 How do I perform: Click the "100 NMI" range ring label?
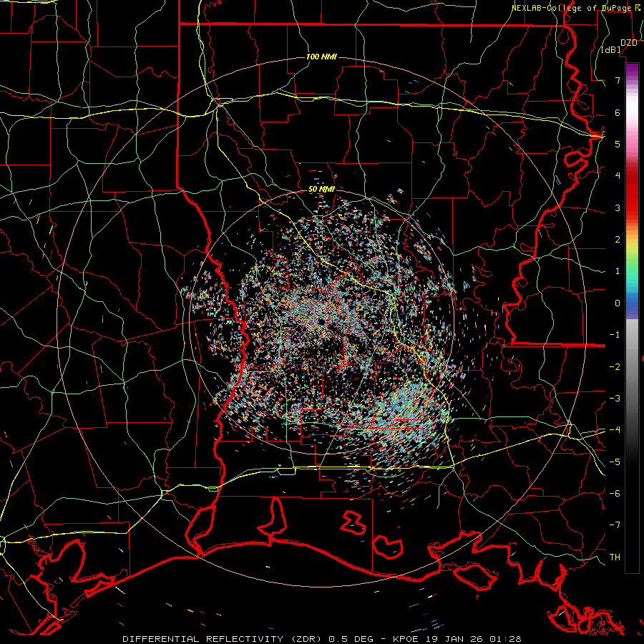coord(321,57)
